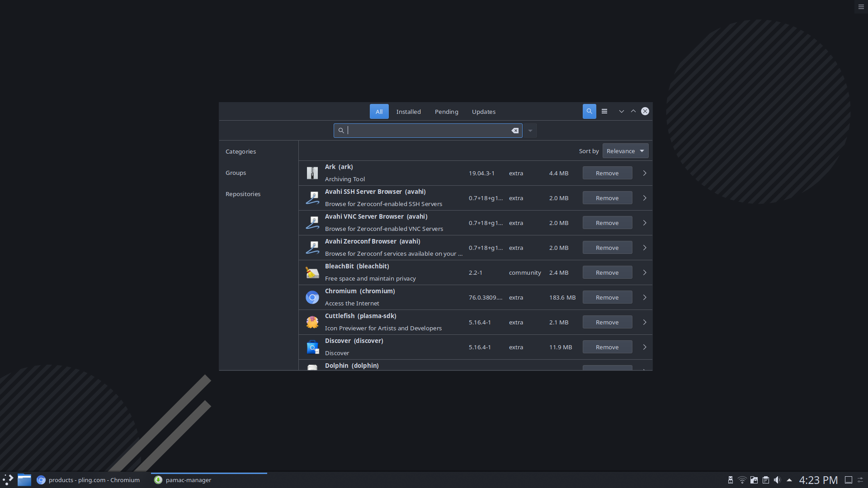Expand details for Chromium
868x488 pixels.
(x=645, y=297)
